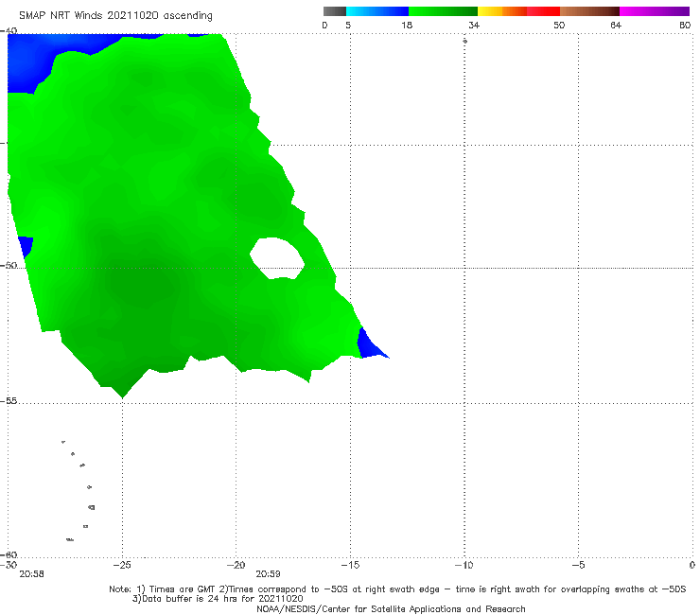Select the '-5' longitude axis label
The height and width of the screenshot is (615, 700).
pos(578,565)
